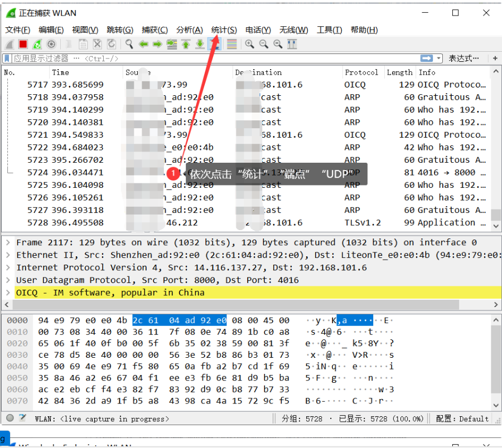Image resolution: width=502 pixels, height=448 pixels.
Task: Click the reload capture file icon
Action: [x=112, y=44]
